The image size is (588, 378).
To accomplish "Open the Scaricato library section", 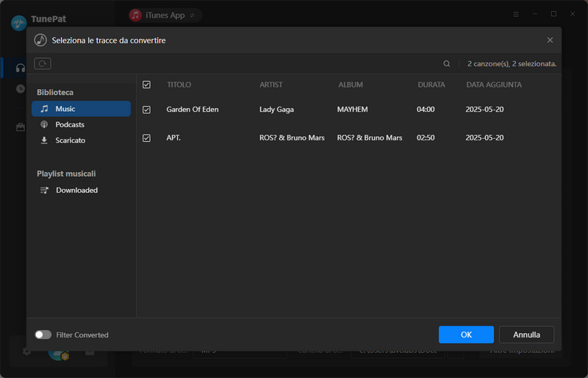I will (81, 140).
